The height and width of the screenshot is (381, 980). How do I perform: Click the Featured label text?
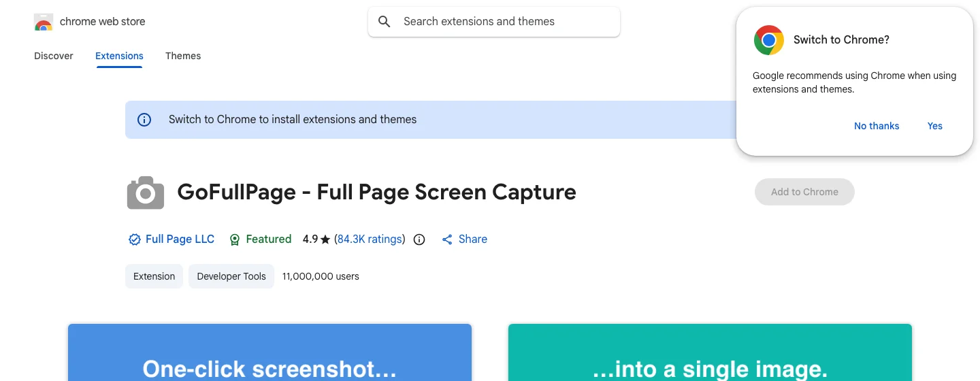coord(269,239)
